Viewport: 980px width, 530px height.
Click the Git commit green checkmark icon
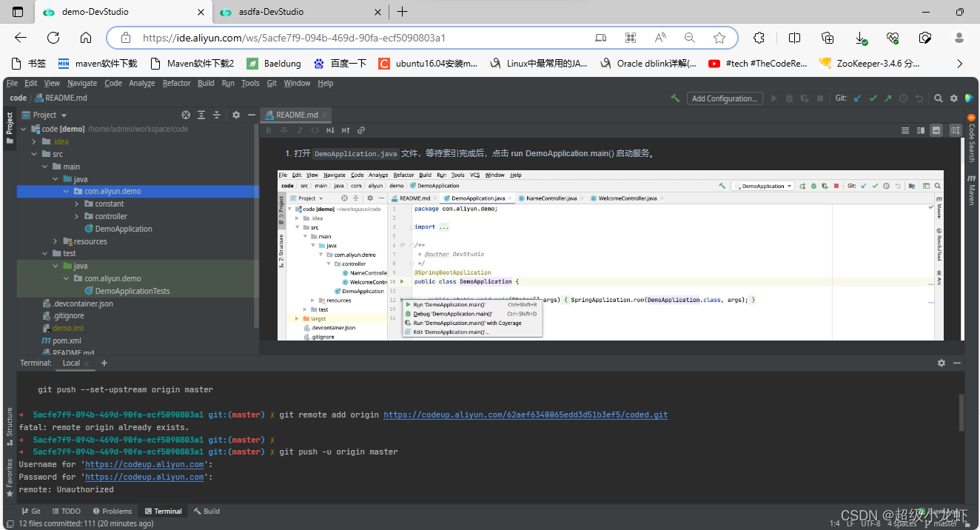(x=873, y=98)
